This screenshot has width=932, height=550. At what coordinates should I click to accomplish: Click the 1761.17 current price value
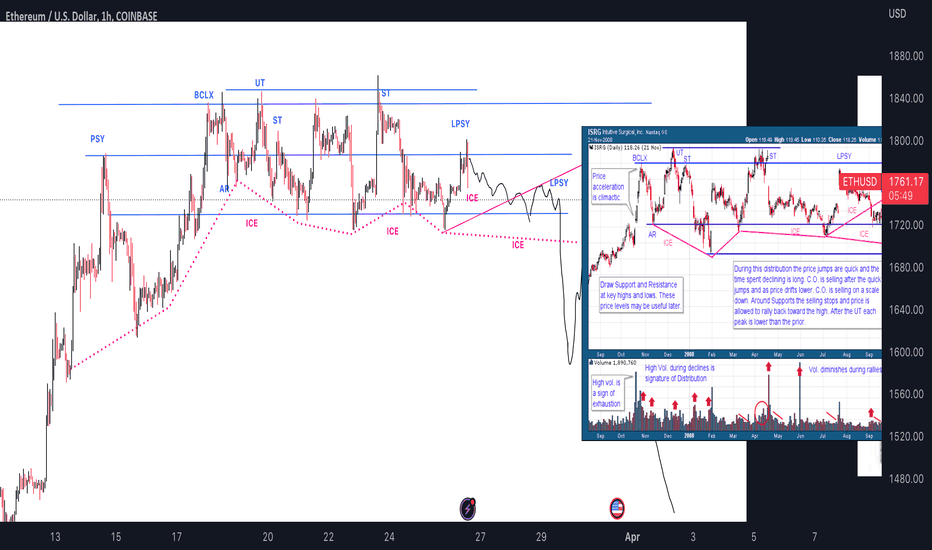[x=906, y=181]
